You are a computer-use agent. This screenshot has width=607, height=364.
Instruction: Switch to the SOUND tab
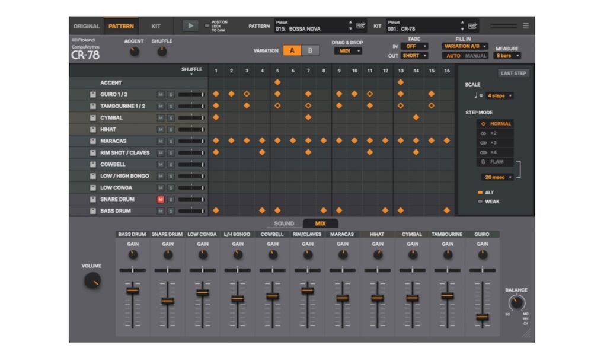click(283, 223)
